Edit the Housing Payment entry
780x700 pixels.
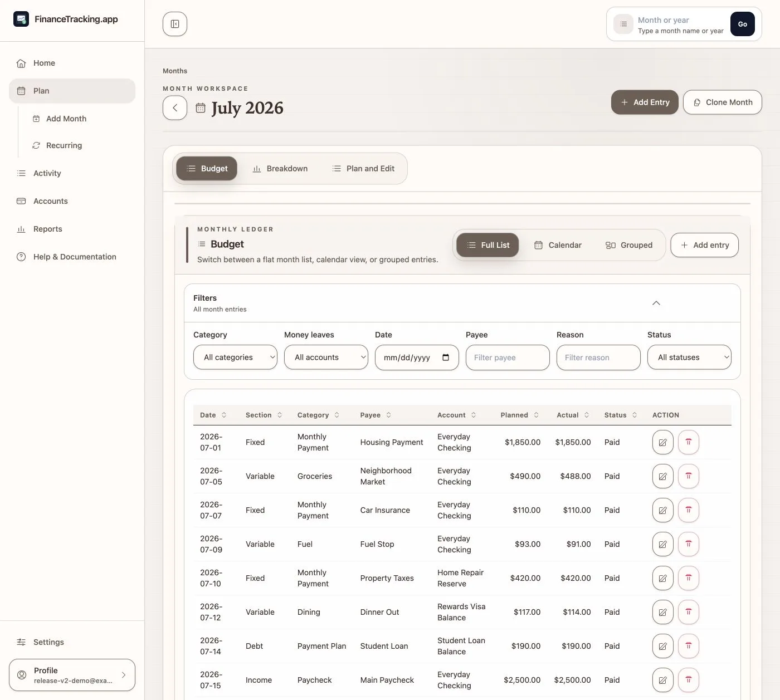[x=662, y=442]
